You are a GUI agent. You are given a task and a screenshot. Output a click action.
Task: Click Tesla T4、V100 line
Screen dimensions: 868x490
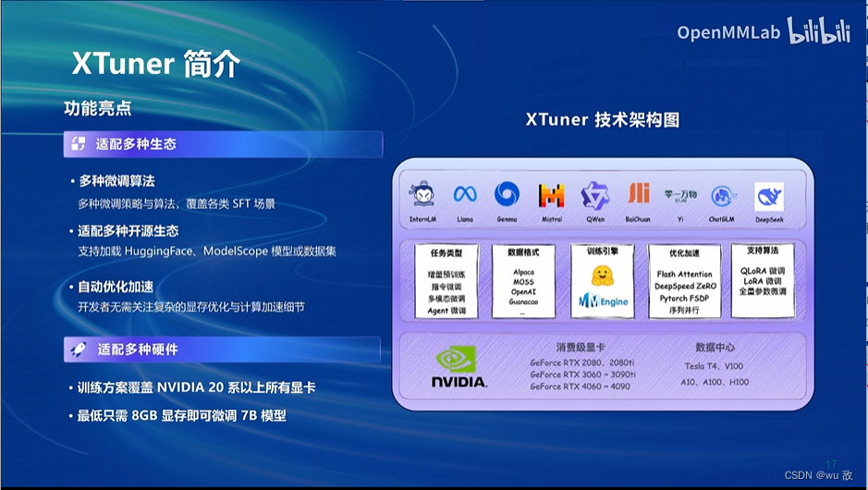pos(715,366)
